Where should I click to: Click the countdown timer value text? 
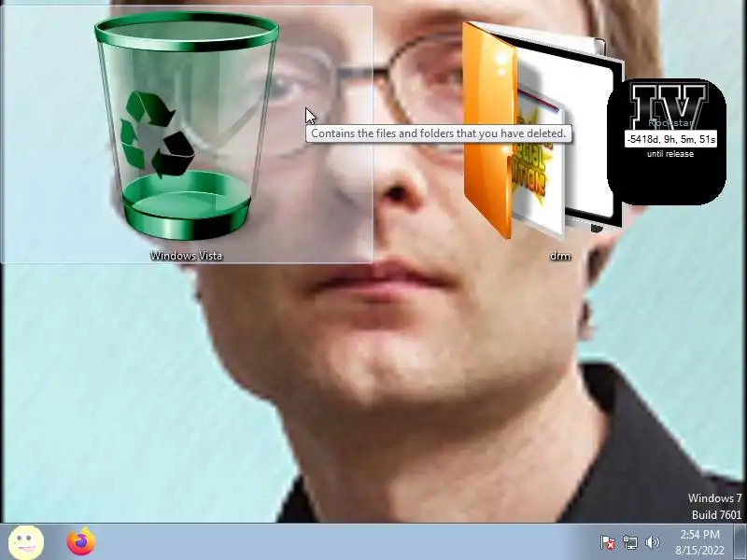click(670, 139)
